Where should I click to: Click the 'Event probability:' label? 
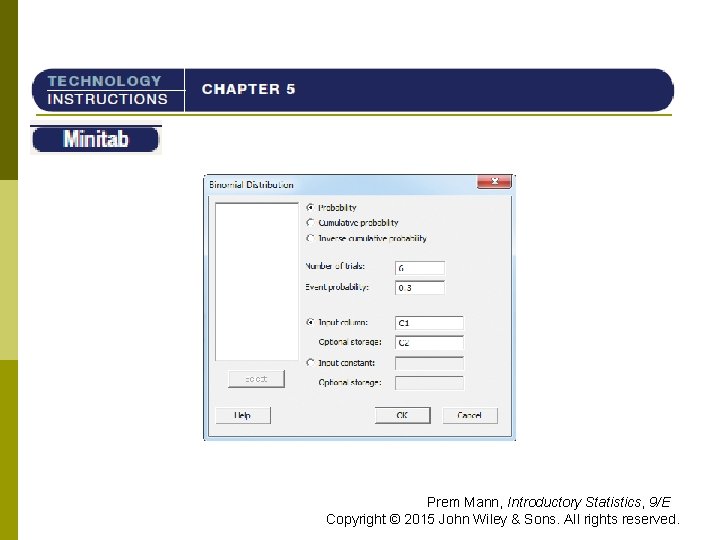click(x=337, y=287)
